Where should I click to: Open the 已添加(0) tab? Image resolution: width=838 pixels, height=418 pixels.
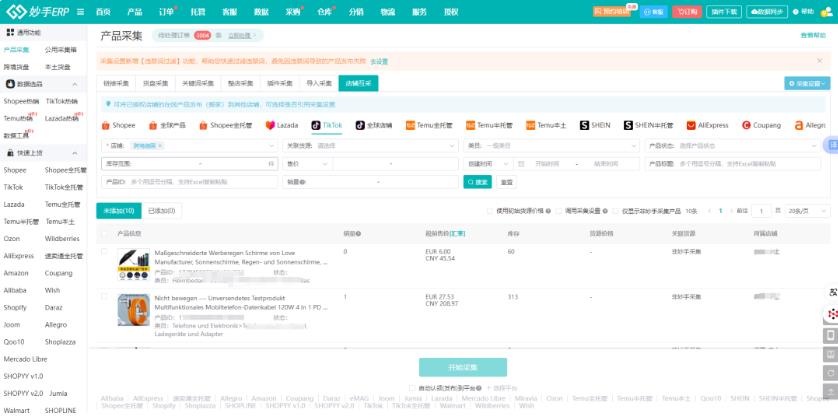click(x=161, y=211)
